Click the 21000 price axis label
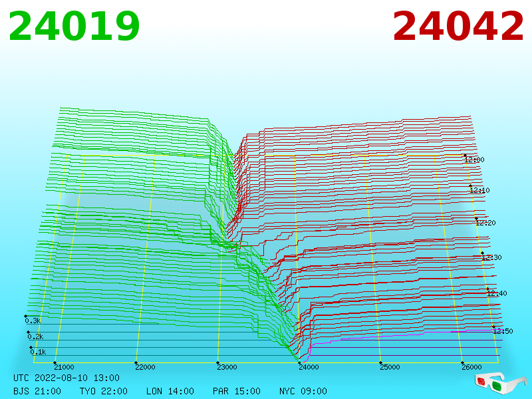The height and width of the screenshot is (399, 532). coord(64,367)
